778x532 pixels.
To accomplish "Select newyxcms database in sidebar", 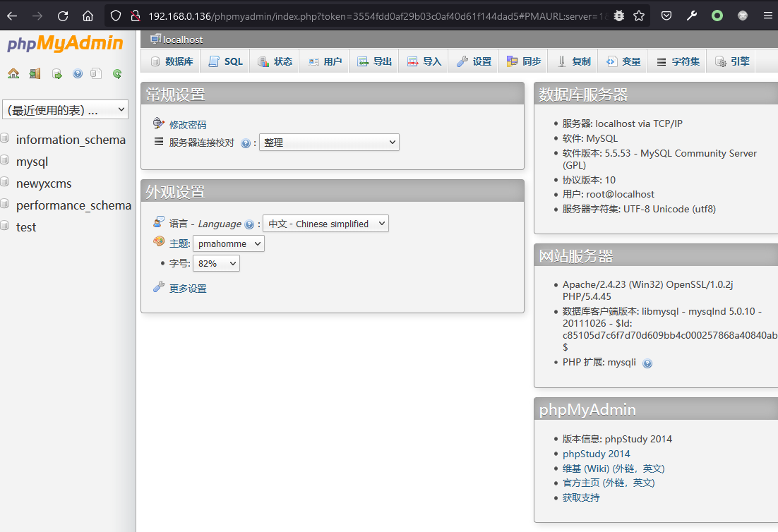I will point(44,183).
